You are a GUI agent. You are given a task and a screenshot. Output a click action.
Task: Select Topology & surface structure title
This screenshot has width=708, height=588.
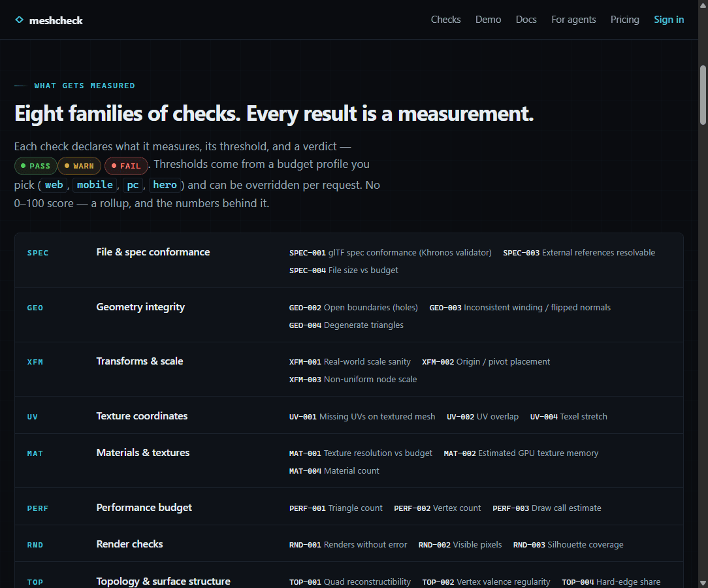(163, 581)
